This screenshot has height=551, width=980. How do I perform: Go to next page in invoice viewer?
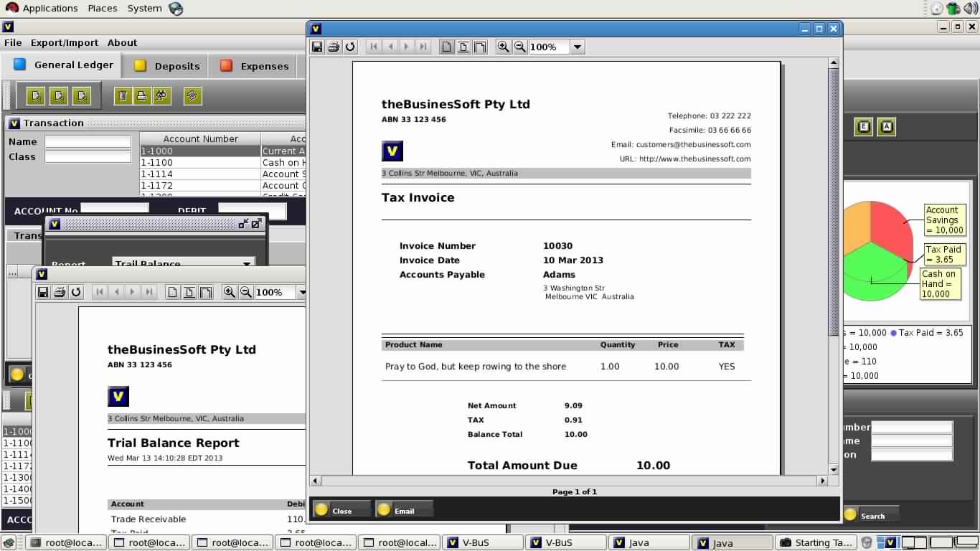point(406,47)
